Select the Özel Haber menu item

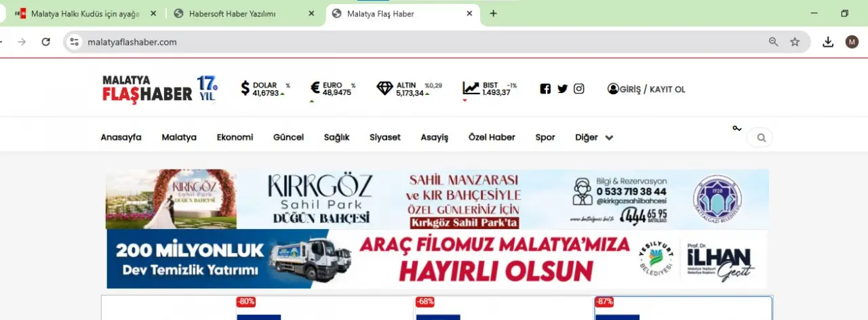pos(492,138)
